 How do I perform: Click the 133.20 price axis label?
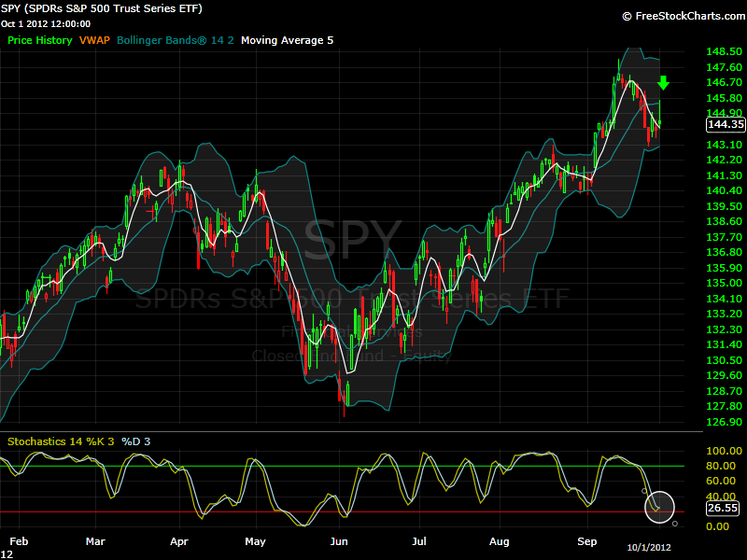coord(724,314)
